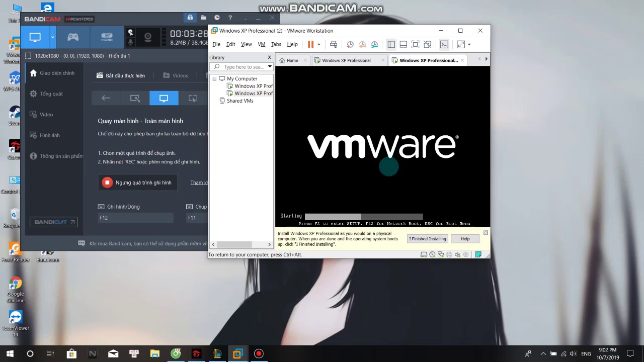The width and height of the screenshot is (644, 362).
Task: Toggle VMware Unity mode icon
Action: coord(427,44)
